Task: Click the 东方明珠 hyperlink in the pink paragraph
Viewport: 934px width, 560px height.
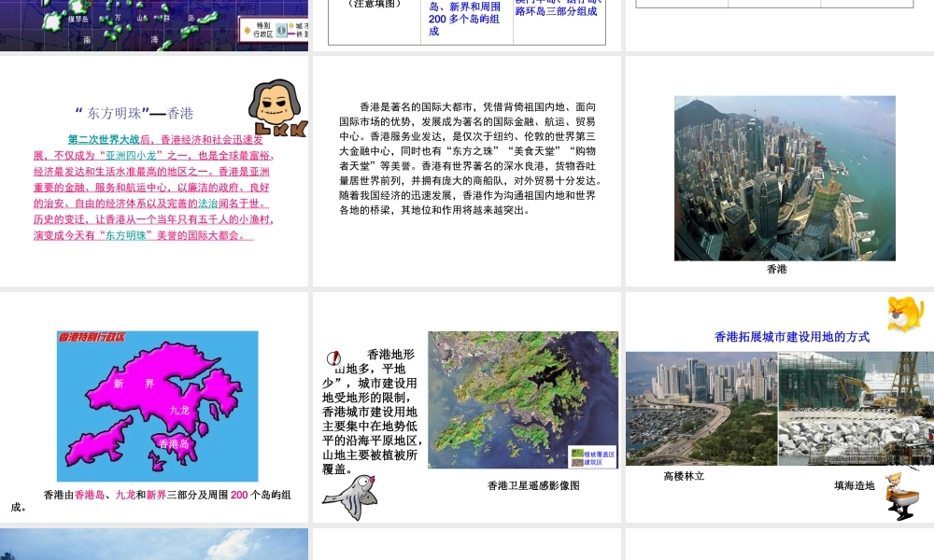Action: (126, 235)
